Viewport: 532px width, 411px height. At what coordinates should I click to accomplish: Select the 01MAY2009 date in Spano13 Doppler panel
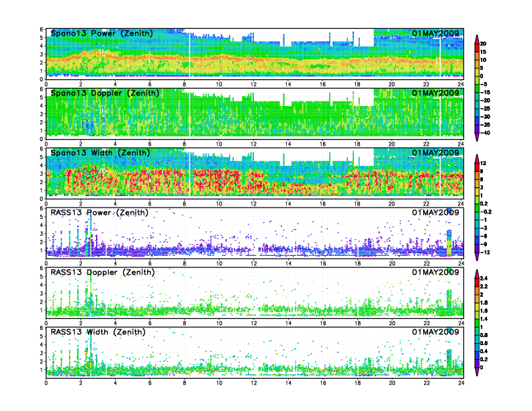(435, 93)
